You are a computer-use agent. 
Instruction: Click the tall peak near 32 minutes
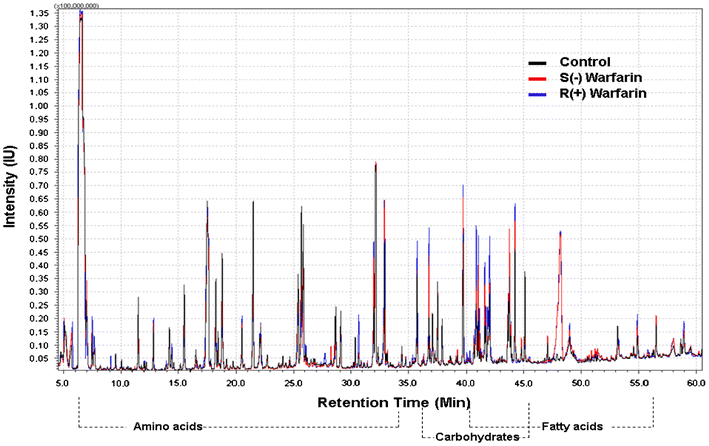375,262
